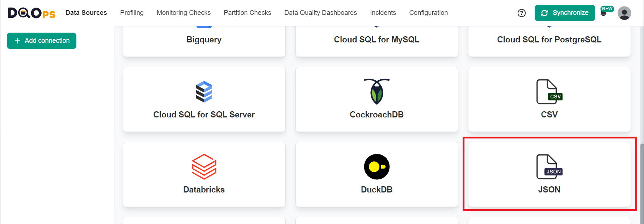Image resolution: width=644 pixels, height=224 pixels.
Task: Click the CSV file icon
Action: [549, 91]
